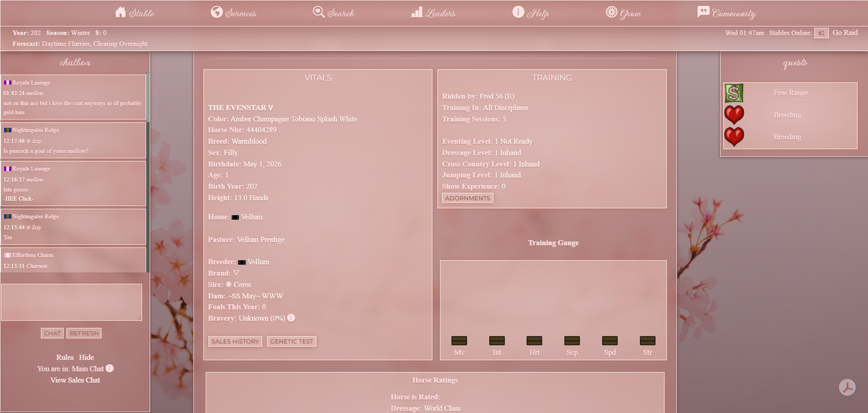Click the Bravery info icon

pos(291,317)
